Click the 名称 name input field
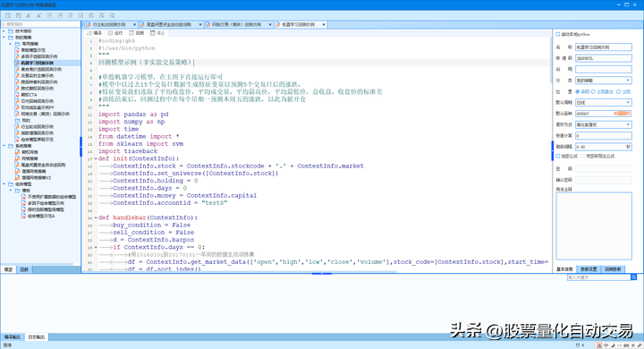Image resolution: width=644 pixels, height=349 pixels. coord(604,47)
